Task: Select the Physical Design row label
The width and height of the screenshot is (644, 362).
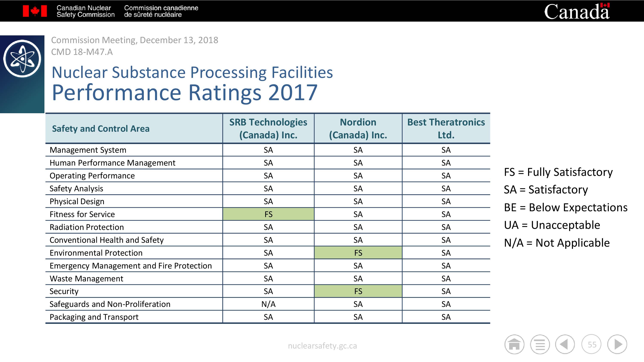Action: pos(77,201)
